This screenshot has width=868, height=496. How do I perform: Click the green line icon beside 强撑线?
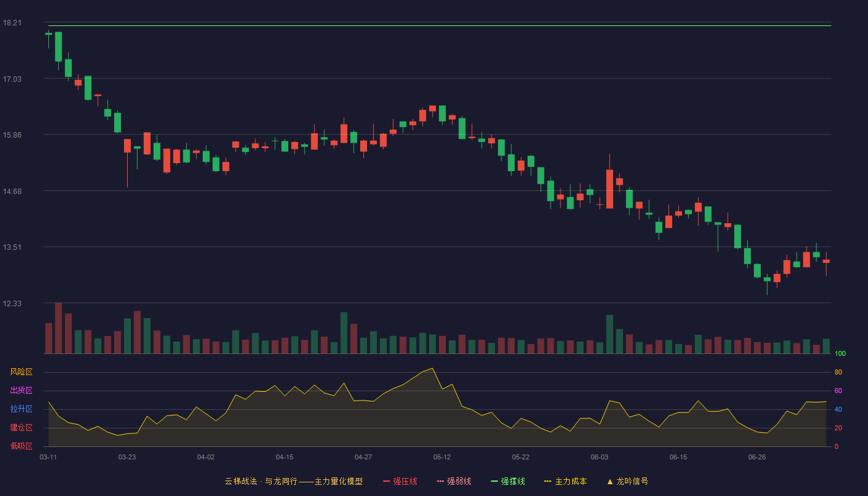(494, 481)
